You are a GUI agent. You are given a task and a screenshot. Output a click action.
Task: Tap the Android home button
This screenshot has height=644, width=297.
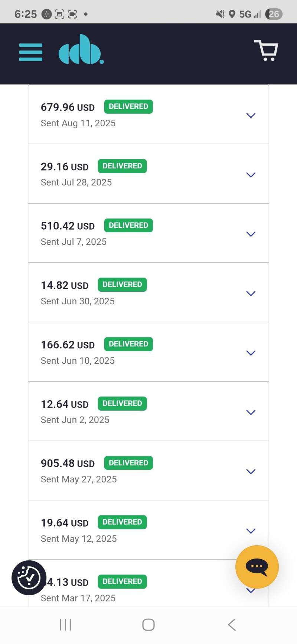point(148,625)
